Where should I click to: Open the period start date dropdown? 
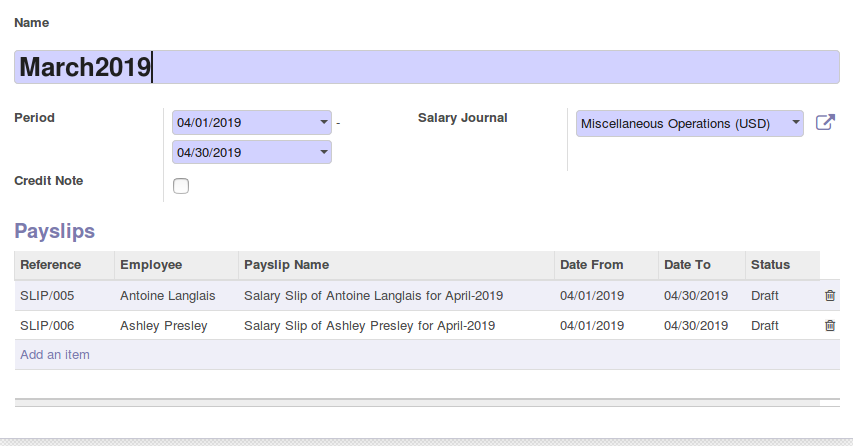click(x=324, y=123)
